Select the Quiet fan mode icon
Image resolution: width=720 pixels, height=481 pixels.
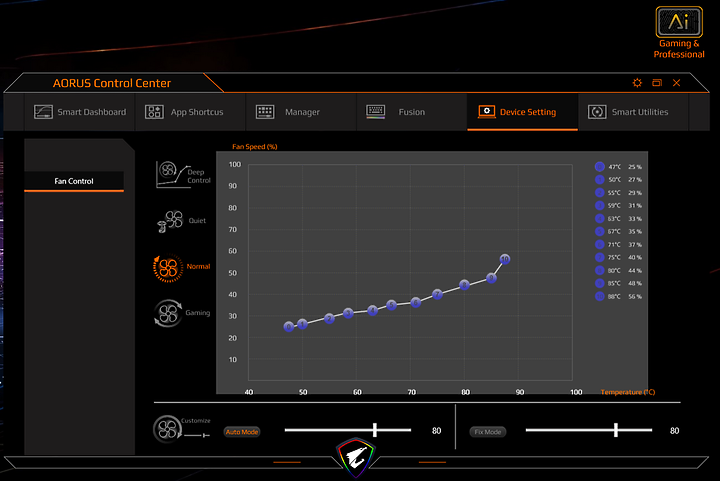coord(170,221)
